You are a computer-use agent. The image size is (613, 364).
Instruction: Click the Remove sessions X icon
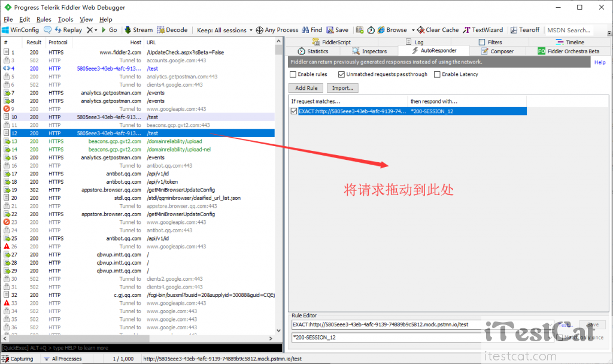click(x=90, y=30)
